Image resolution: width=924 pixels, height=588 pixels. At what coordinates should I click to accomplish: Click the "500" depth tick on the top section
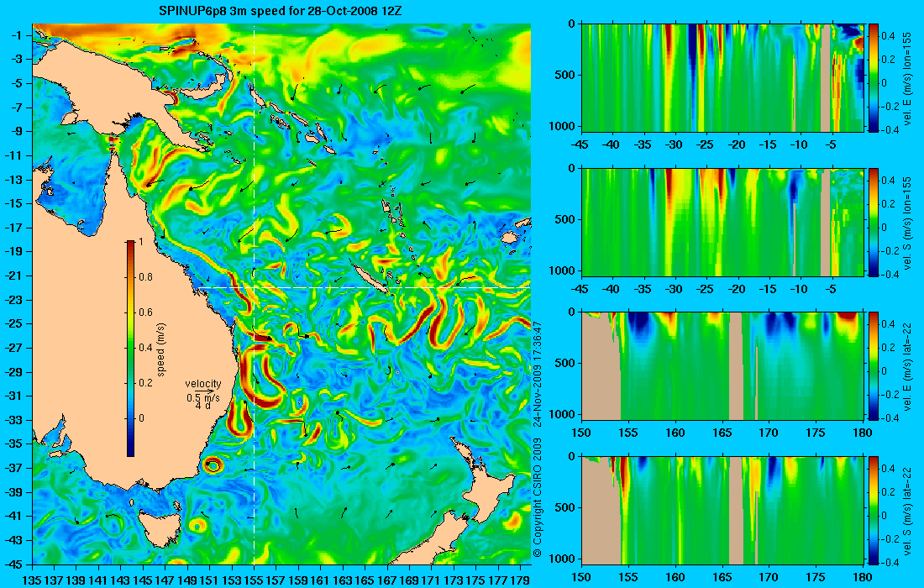coord(566,75)
